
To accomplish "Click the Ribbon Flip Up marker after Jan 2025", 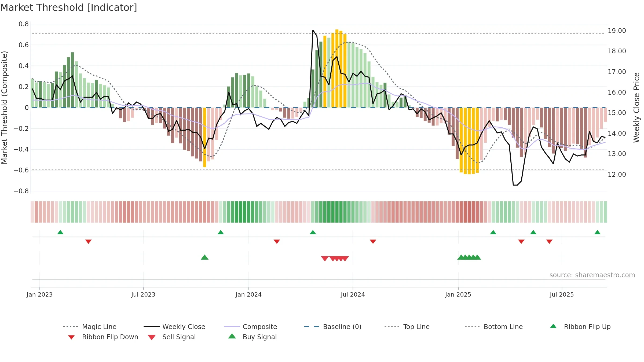I will 493,232.
